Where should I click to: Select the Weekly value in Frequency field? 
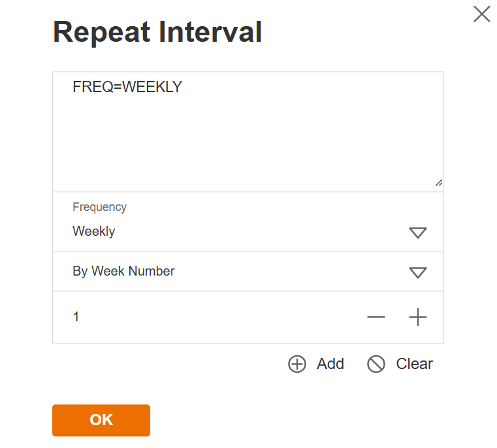click(94, 231)
